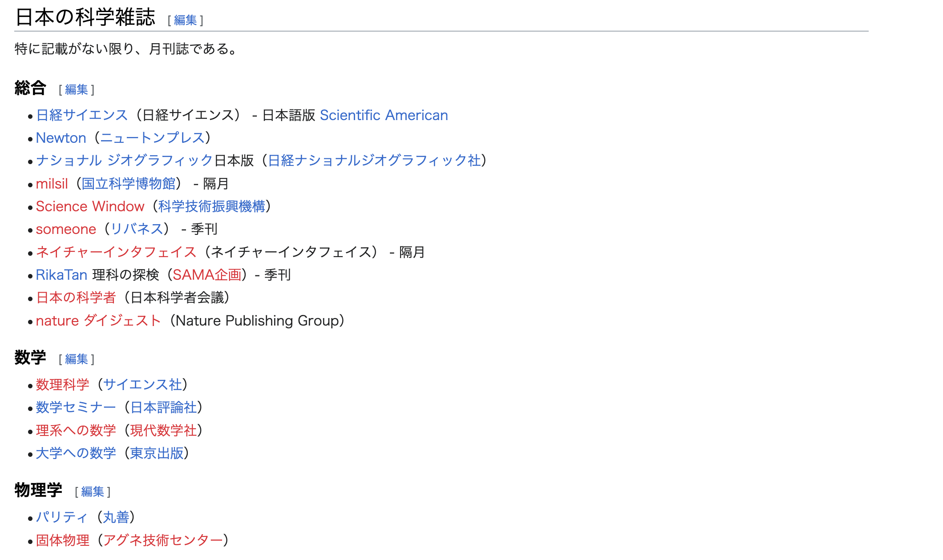The width and height of the screenshot is (943, 560).
Task: Click the リバネス publisher link
Action: click(x=137, y=229)
